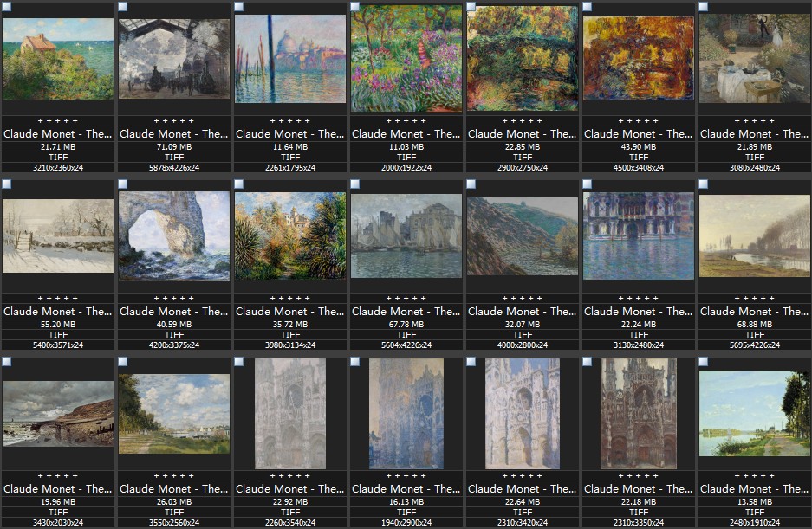Click the "22.64 MB" file size
Image resolution: width=812 pixels, height=529 pixels.
tap(523, 502)
